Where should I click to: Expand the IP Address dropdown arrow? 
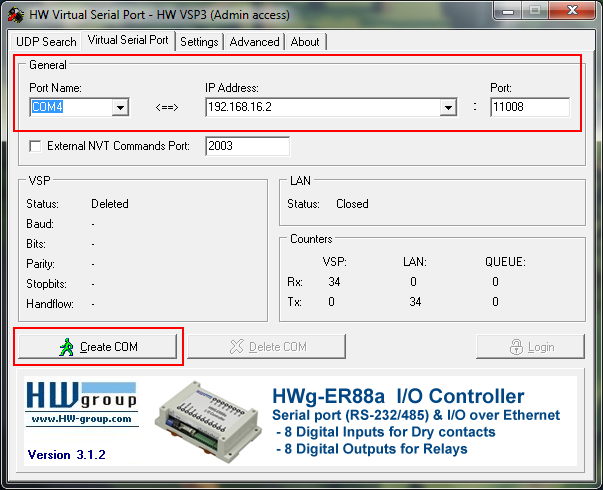tap(448, 107)
